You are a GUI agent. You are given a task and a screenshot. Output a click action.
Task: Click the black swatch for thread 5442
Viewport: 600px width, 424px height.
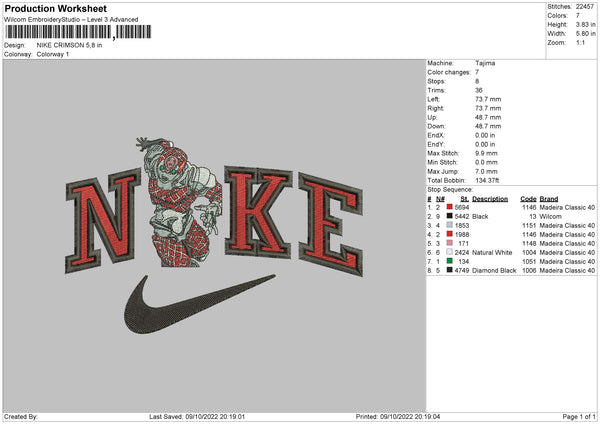point(450,216)
